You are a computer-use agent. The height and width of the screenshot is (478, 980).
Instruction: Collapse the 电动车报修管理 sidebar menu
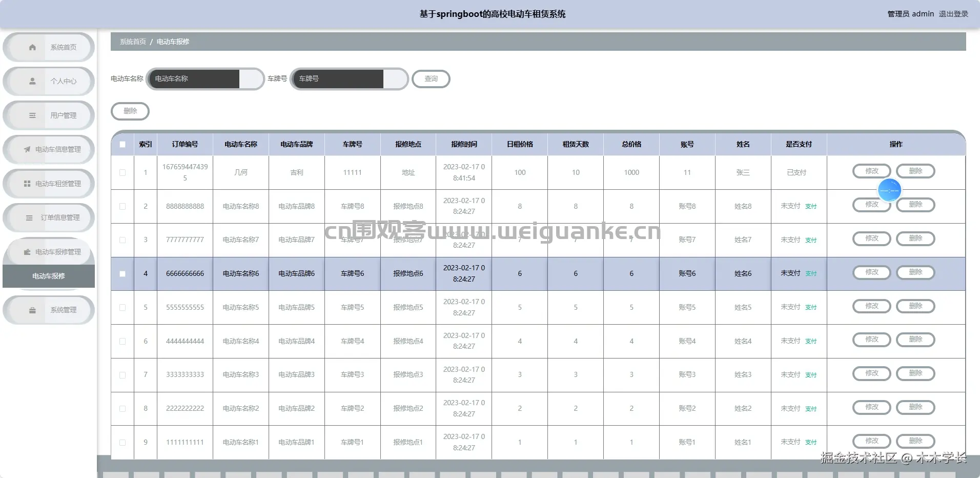(49, 252)
